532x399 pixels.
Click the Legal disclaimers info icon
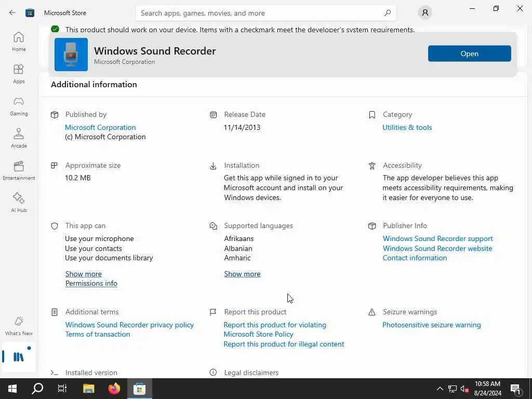(x=213, y=373)
